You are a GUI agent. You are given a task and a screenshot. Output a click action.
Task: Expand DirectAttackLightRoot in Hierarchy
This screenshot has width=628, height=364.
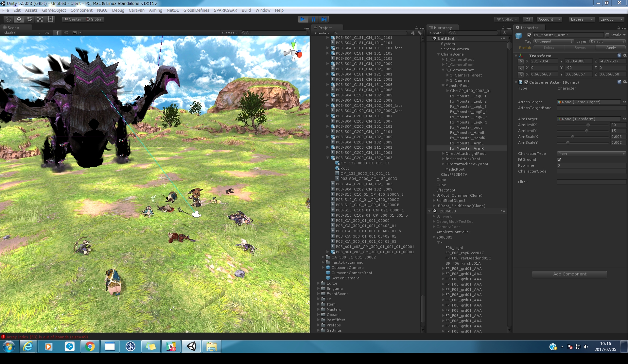pos(443,154)
